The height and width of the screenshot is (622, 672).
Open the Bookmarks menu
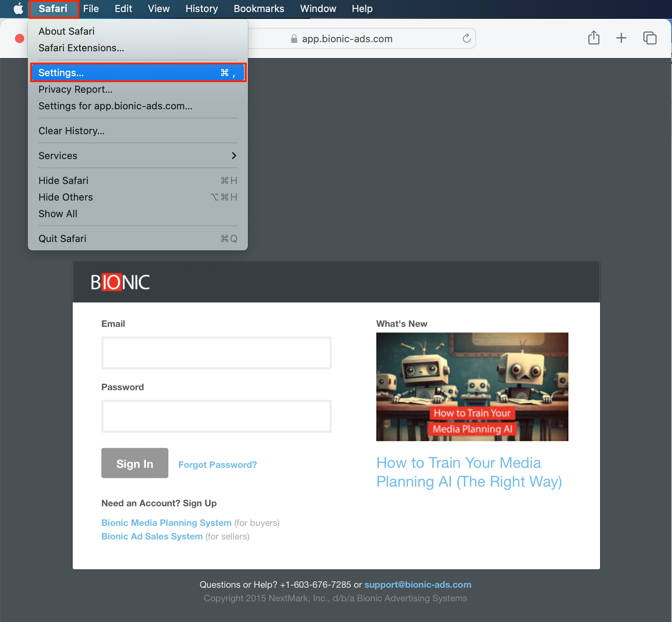click(x=259, y=9)
